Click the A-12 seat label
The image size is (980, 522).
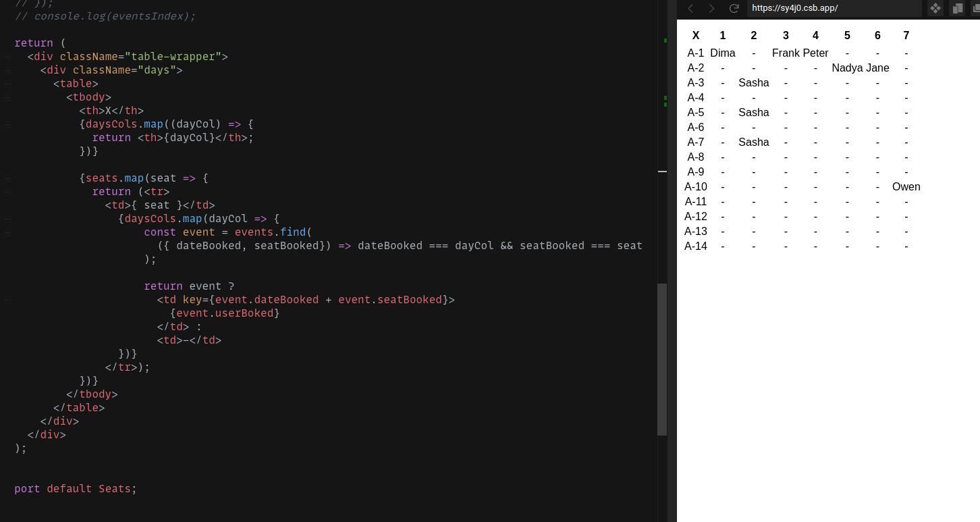coord(696,216)
